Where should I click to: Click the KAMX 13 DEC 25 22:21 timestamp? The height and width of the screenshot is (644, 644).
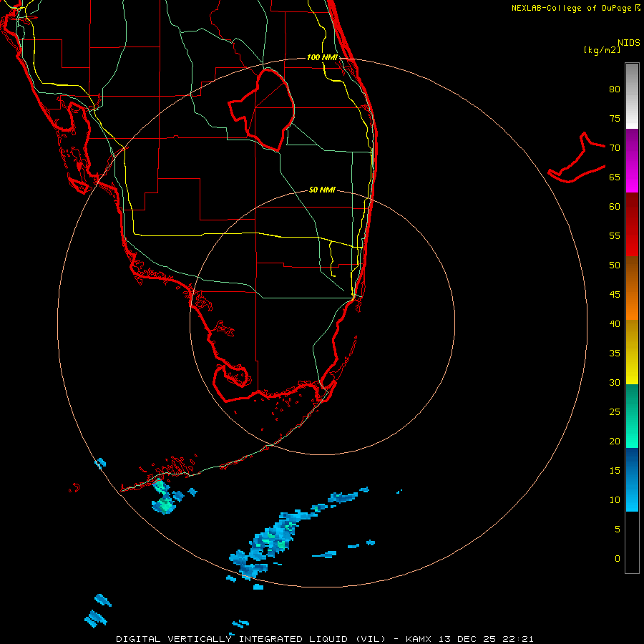(x=469, y=639)
